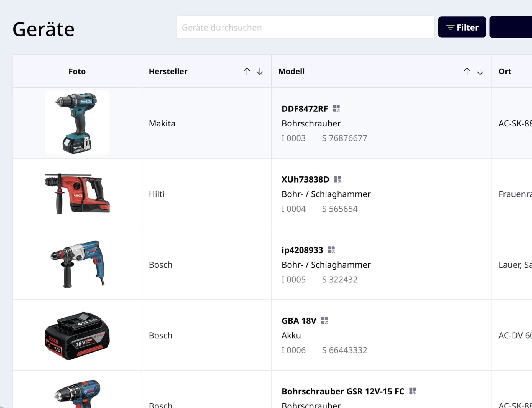Sort Modell column ascending with up arrow
532x408 pixels.
pos(467,71)
